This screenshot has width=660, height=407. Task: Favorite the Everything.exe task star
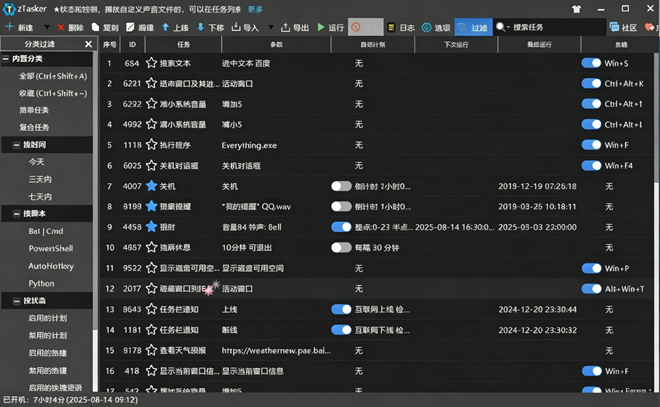tap(151, 145)
